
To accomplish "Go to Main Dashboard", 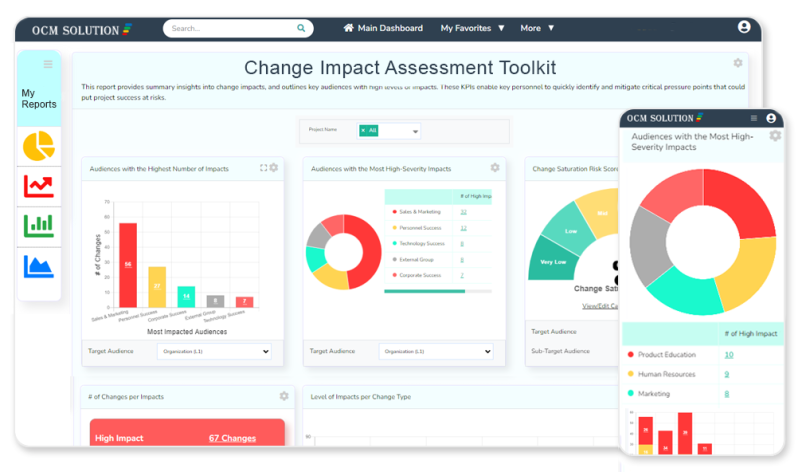I will pyautogui.click(x=383, y=28).
